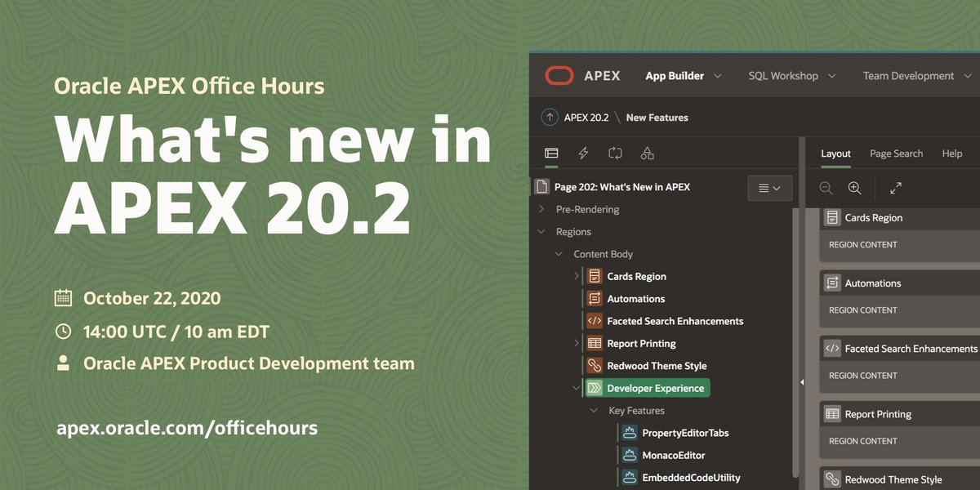Image resolution: width=980 pixels, height=490 pixels.
Task: Click Report Printing table icon in tree
Action: (594, 344)
